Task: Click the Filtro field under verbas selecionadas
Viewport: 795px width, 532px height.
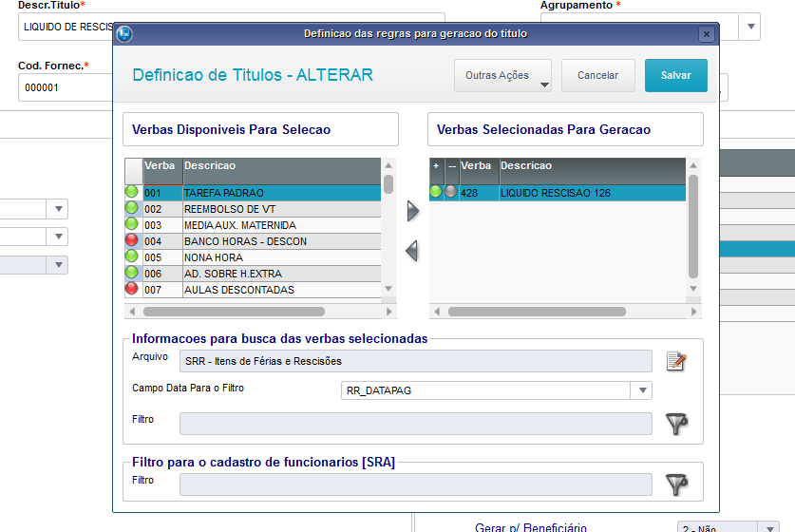Action: point(416,424)
